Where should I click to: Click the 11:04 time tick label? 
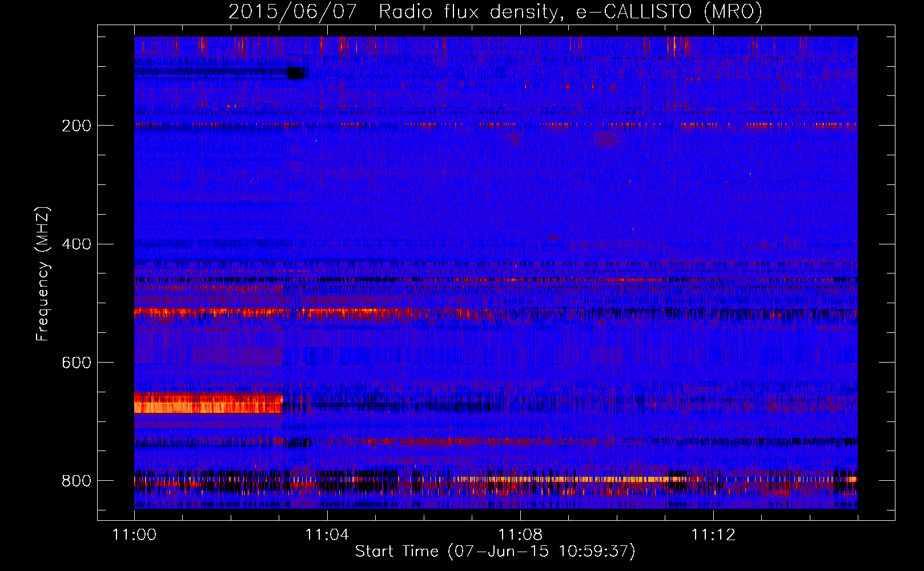(x=327, y=535)
